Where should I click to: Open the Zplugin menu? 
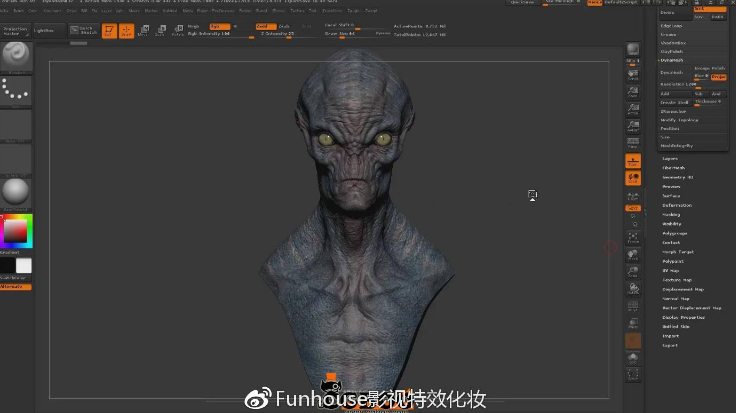tap(353, 10)
